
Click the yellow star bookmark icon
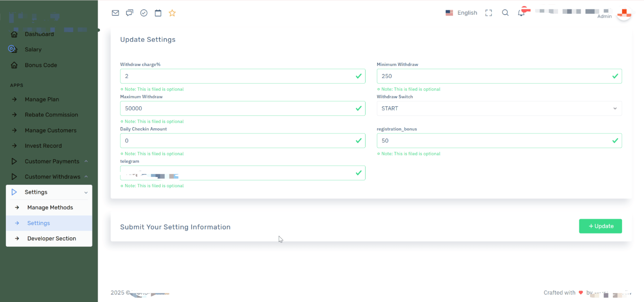click(172, 13)
